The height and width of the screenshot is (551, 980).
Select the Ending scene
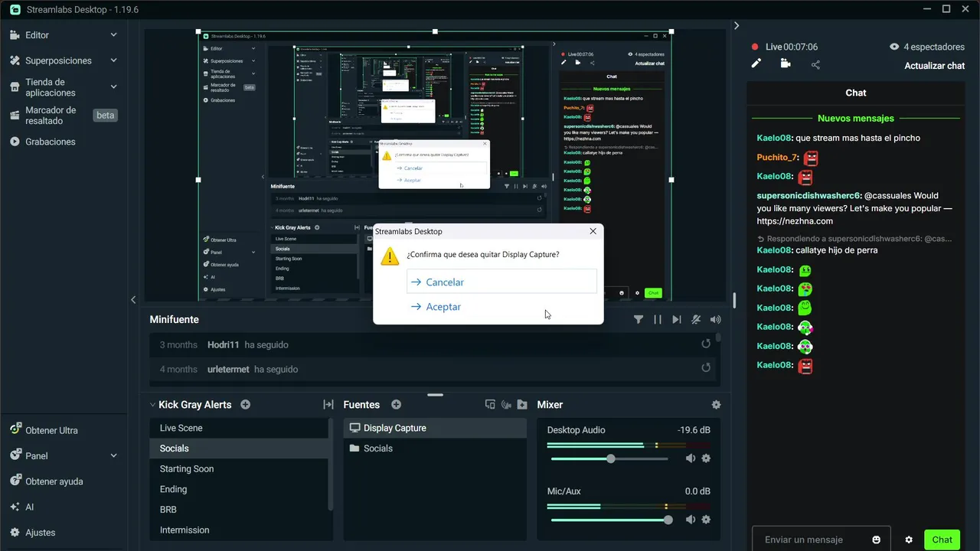coord(239,489)
